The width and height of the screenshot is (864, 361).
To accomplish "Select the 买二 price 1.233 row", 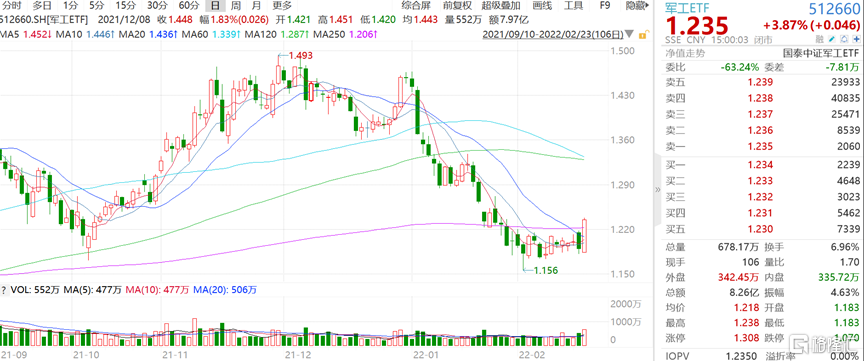I will point(762,180).
